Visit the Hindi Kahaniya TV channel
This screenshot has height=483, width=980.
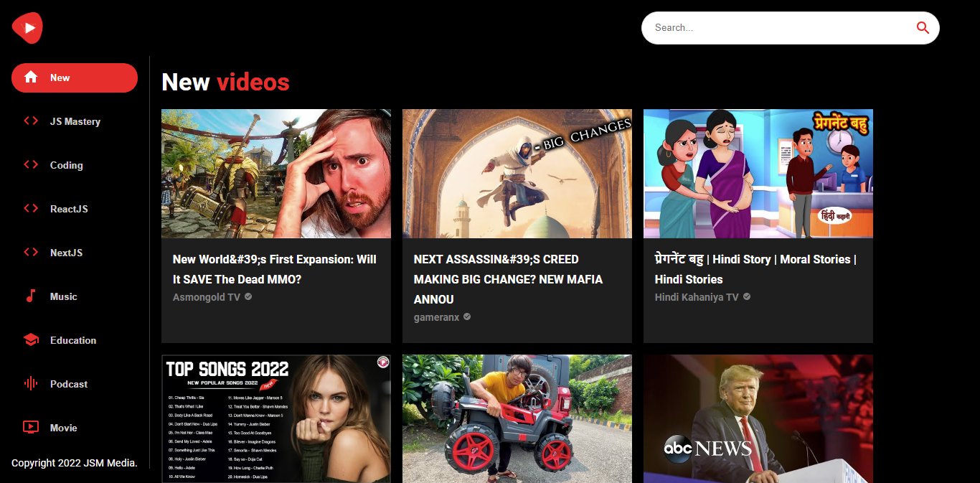(x=697, y=296)
